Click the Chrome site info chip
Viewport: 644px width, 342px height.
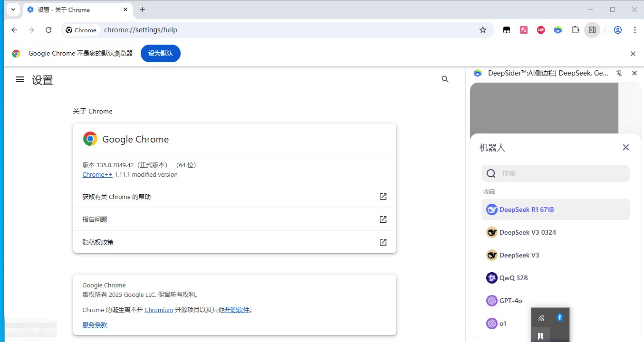(x=81, y=30)
